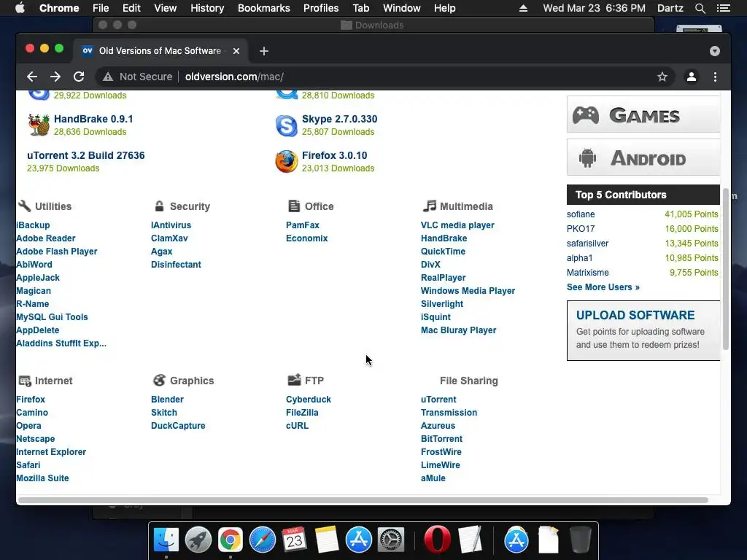Open the Profiles menu
The image size is (747, 560).
point(321,8)
